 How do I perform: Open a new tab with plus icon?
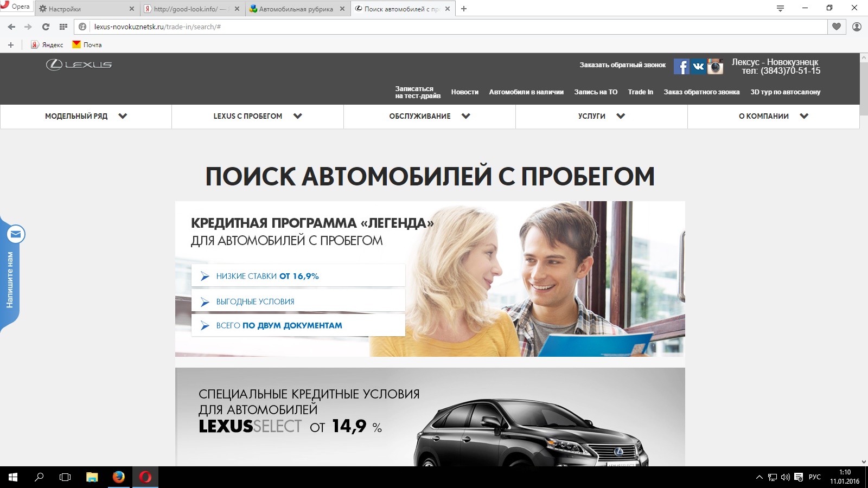[464, 9]
